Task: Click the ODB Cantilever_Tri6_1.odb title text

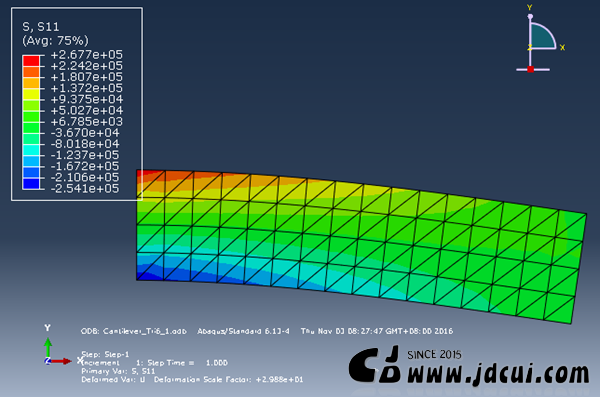Action: click(134, 331)
